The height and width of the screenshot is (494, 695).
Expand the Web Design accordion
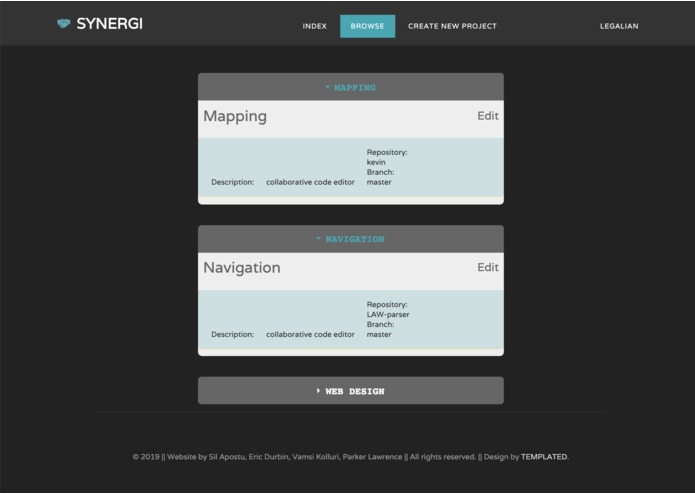[351, 391]
